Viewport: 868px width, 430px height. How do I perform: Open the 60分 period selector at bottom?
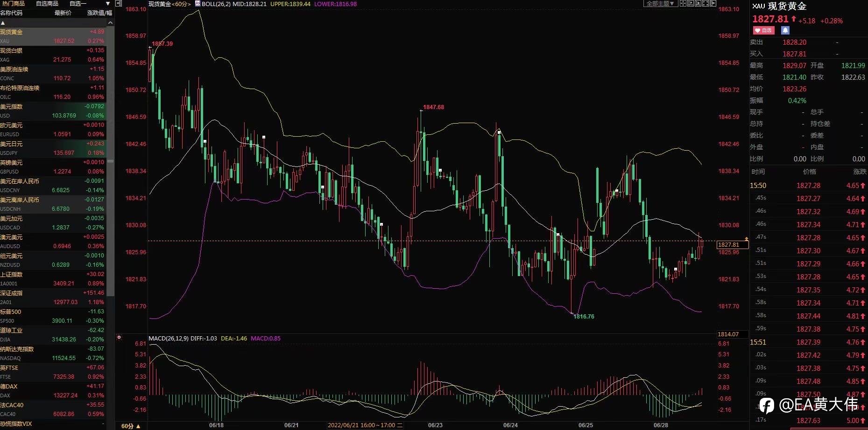131,426
